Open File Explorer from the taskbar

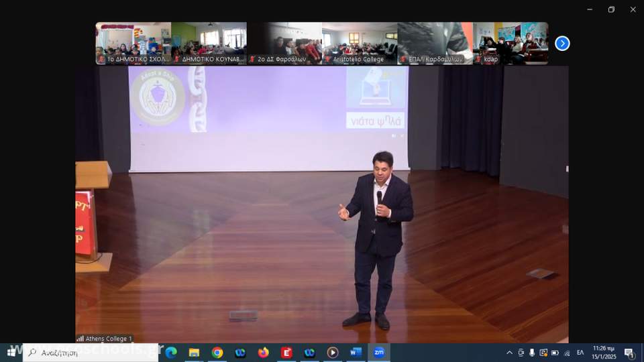[194, 353]
